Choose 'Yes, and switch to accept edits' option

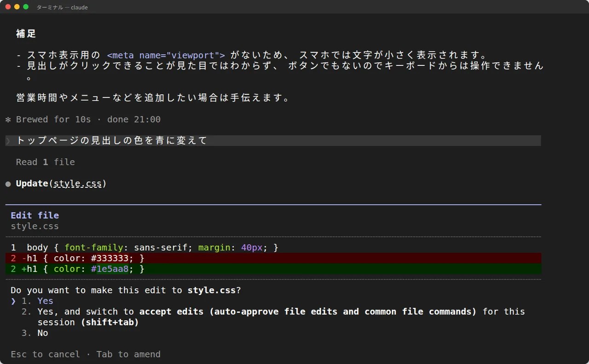(x=273, y=317)
